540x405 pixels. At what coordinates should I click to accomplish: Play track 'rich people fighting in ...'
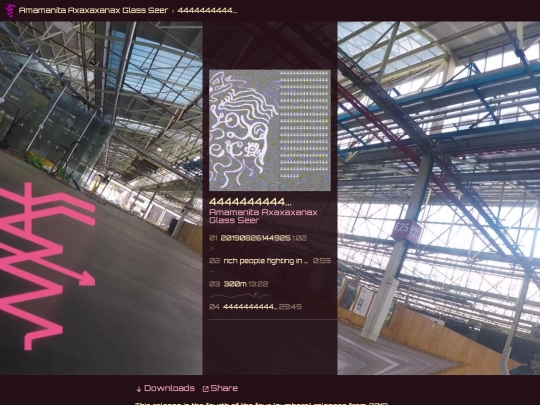pos(266,261)
